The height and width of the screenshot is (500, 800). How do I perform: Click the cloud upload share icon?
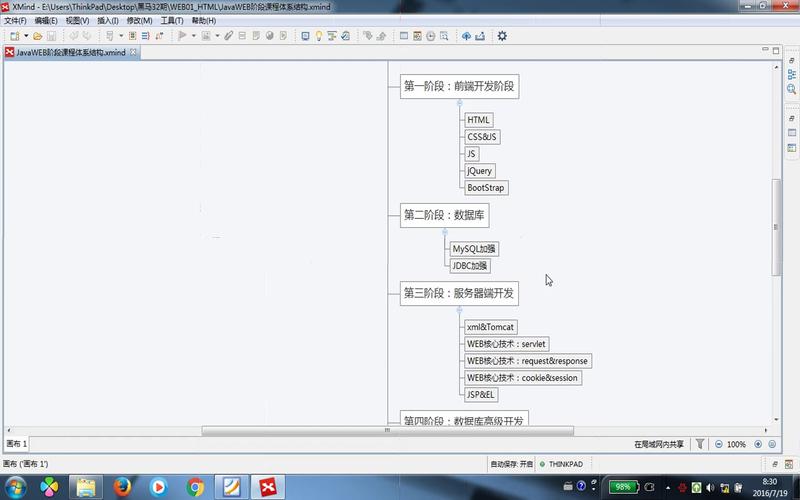coord(466,36)
